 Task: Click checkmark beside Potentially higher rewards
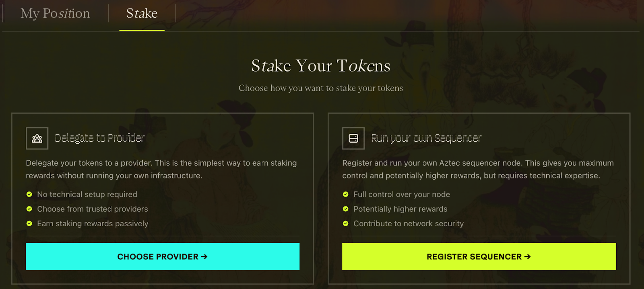coord(346,209)
